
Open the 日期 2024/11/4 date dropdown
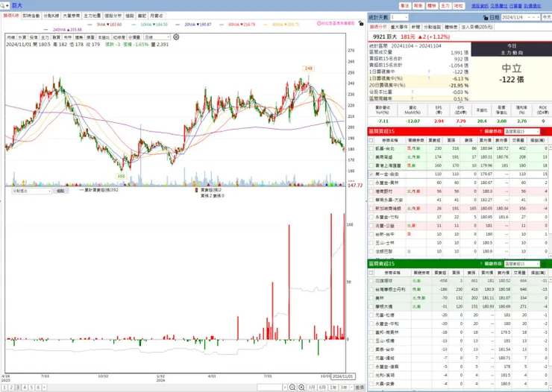point(521,17)
